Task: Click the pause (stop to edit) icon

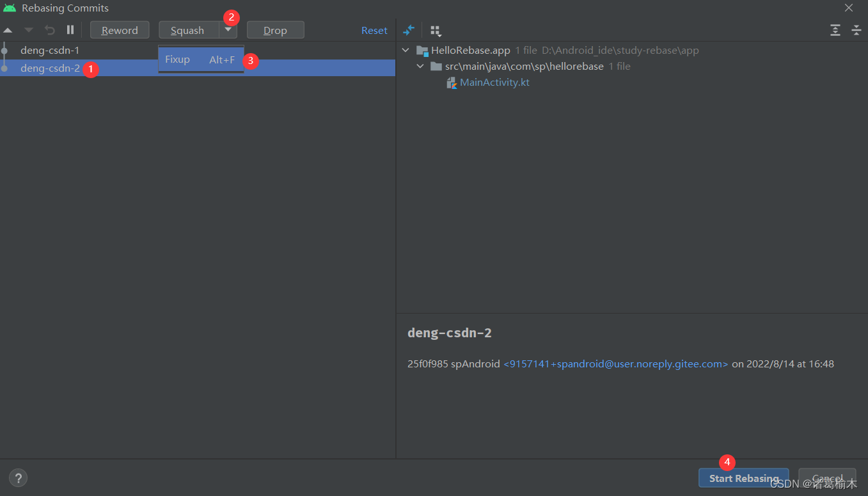Action: (x=70, y=30)
